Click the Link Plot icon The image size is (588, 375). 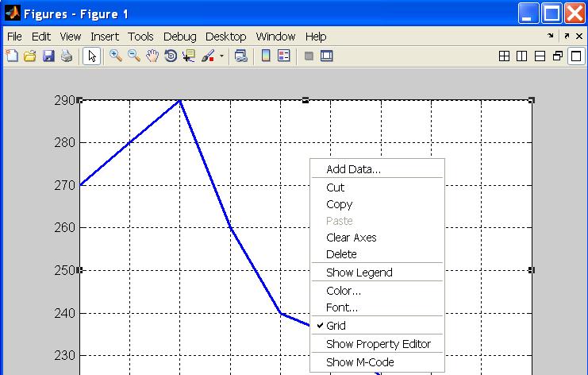coord(240,56)
